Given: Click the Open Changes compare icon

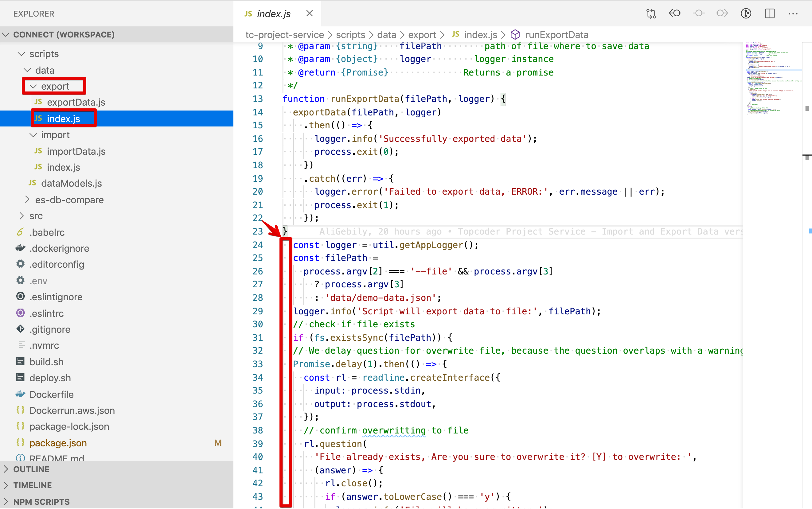Looking at the screenshot, I should [651, 14].
